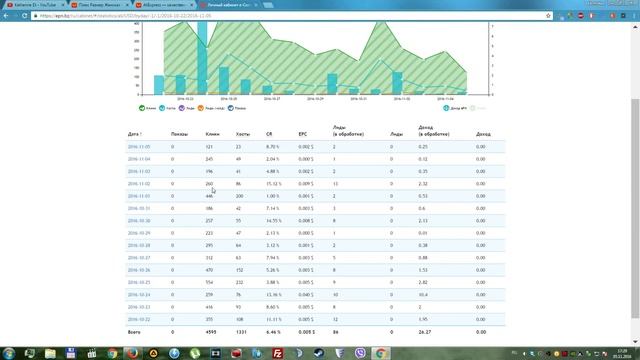The height and width of the screenshot is (360, 640).
Task: Open the 2016-10-28 date link
Action: 139,245
